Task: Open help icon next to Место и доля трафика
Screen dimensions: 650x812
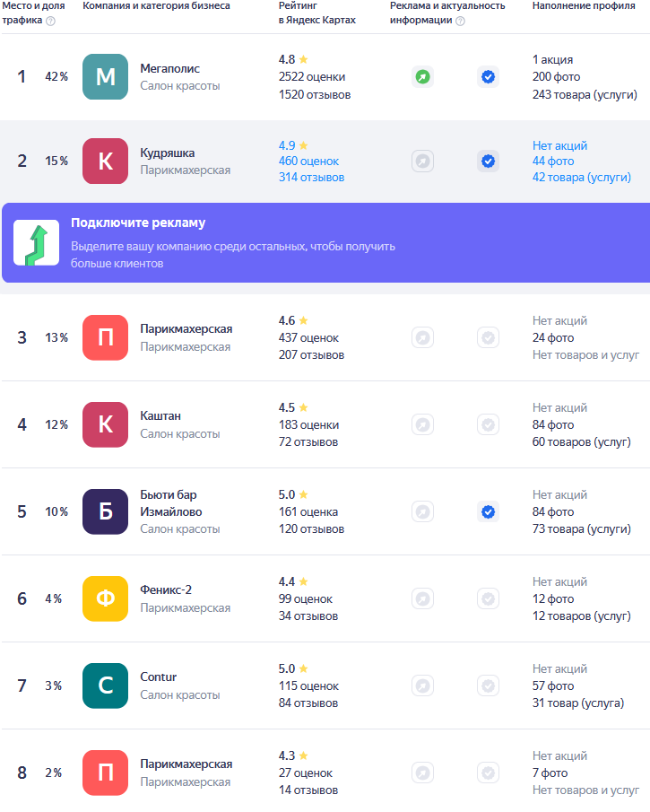Action: [x=51, y=21]
